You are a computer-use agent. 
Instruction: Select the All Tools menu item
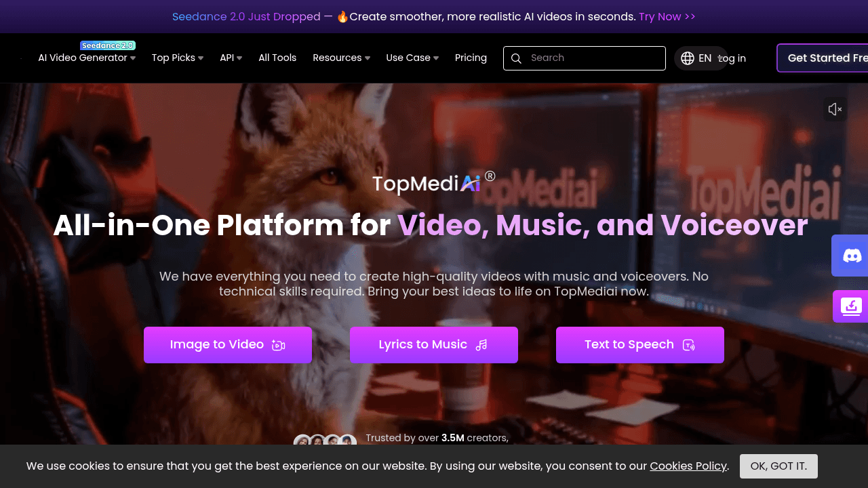277,58
